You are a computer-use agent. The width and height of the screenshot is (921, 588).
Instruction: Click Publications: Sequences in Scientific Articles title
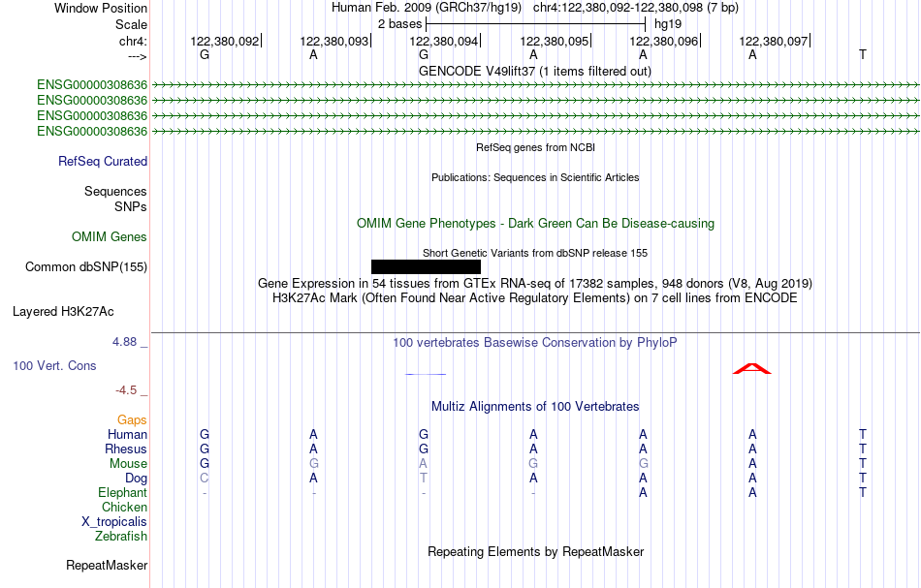[535, 177]
